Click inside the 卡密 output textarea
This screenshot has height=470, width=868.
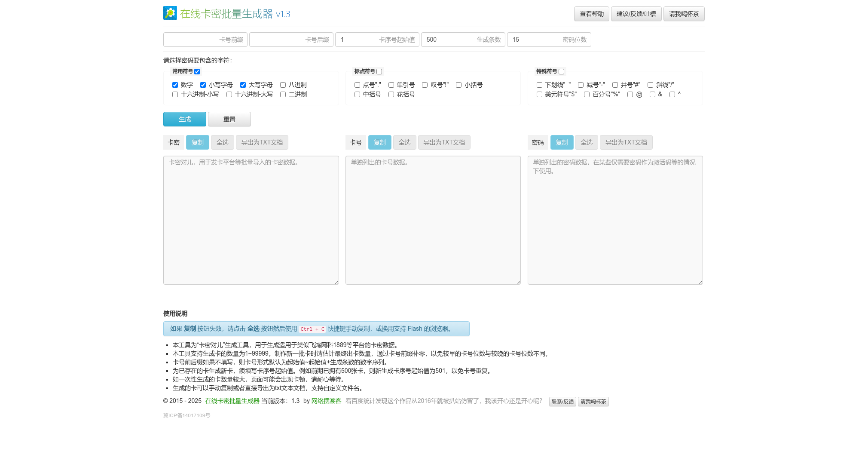click(x=251, y=220)
